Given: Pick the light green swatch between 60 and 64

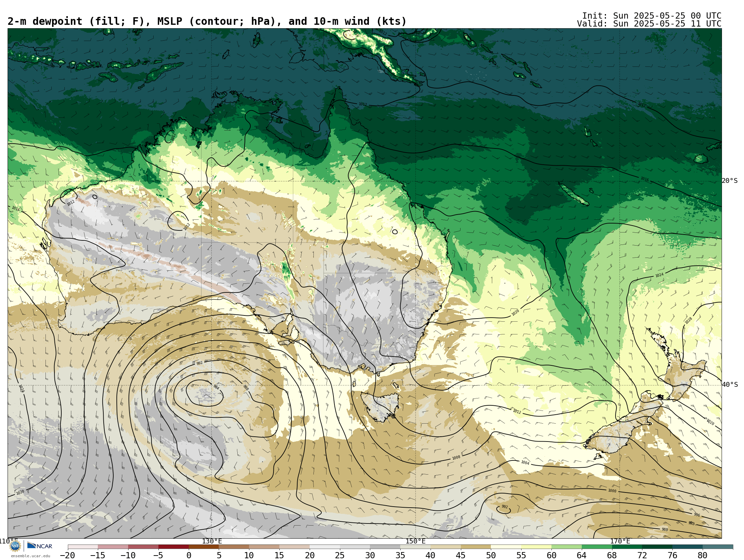Looking at the screenshot, I should [x=567, y=547].
